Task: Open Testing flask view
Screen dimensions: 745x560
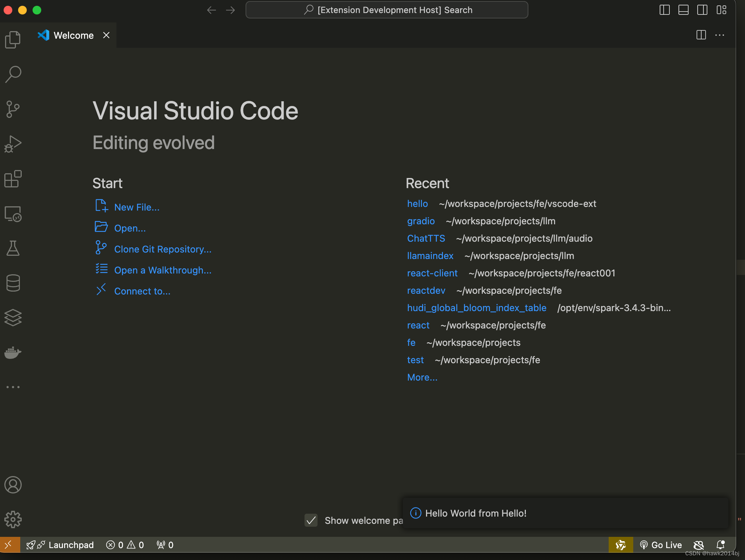Action: pos(13,248)
